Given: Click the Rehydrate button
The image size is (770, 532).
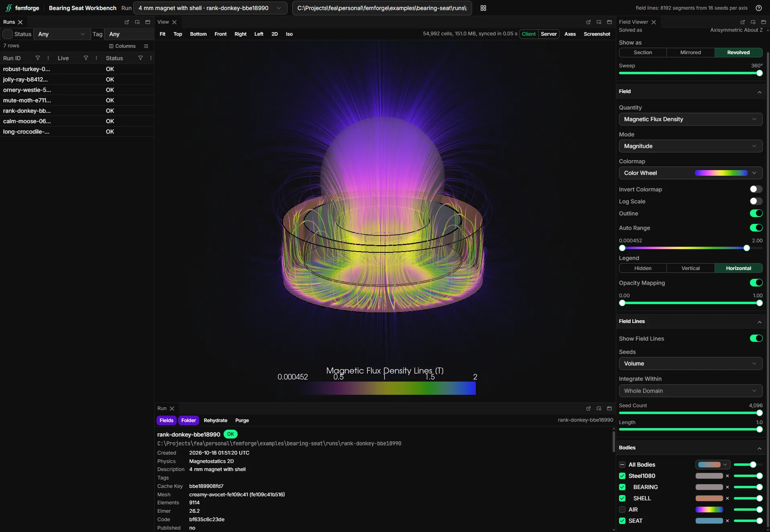Looking at the screenshot, I should tap(216, 420).
